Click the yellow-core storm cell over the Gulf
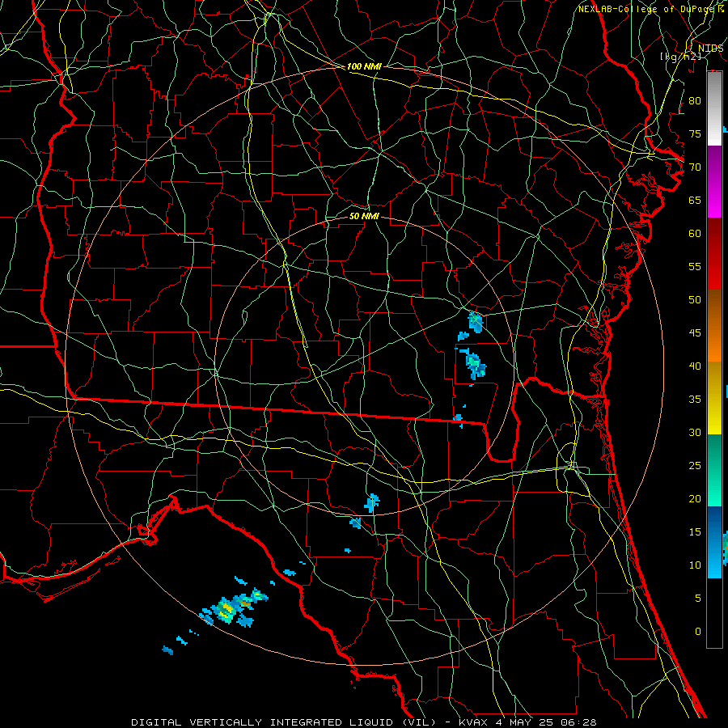728x728 pixels. [227, 610]
